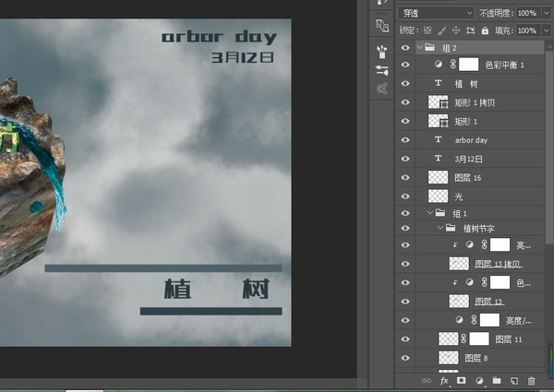Click the 亮度/... adjustment layer circle icon
554x392 pixels.
point(459,320)
